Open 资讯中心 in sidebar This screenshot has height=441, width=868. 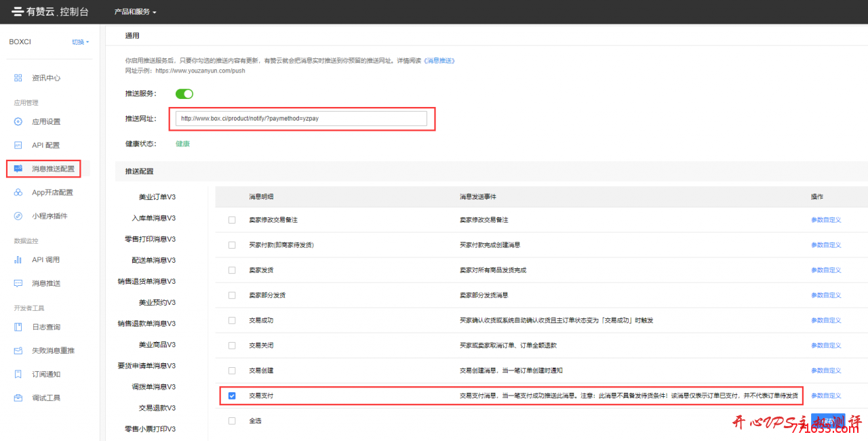click(x=46, y=78)
